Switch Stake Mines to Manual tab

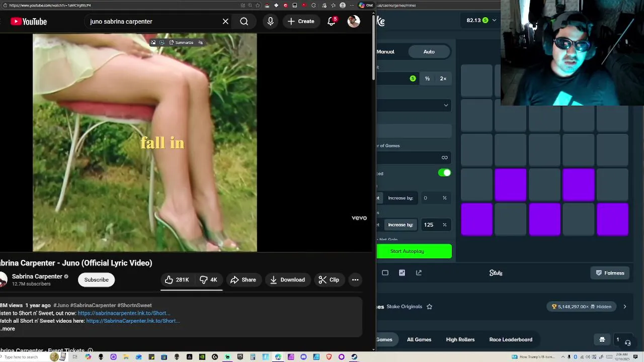pos(385,51)
